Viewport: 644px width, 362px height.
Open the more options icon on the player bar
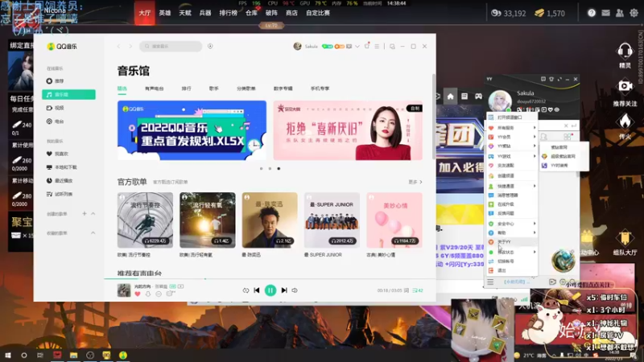[x=159, y=294]
